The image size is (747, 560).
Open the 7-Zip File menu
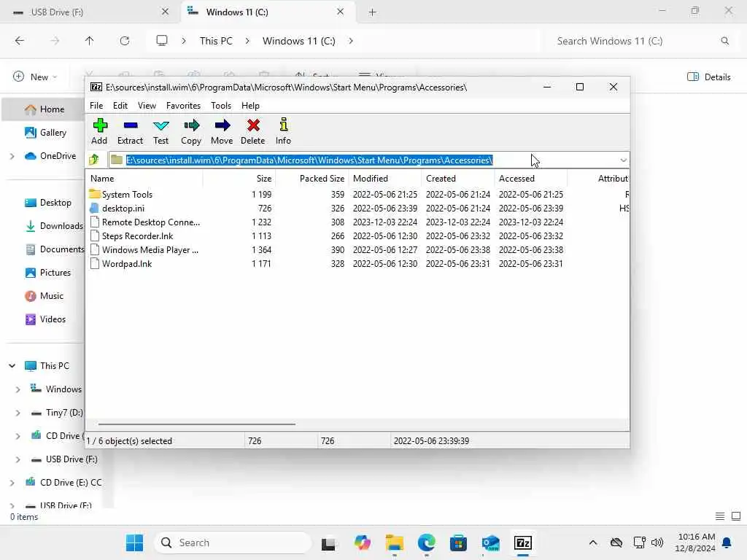pos(96,106)
